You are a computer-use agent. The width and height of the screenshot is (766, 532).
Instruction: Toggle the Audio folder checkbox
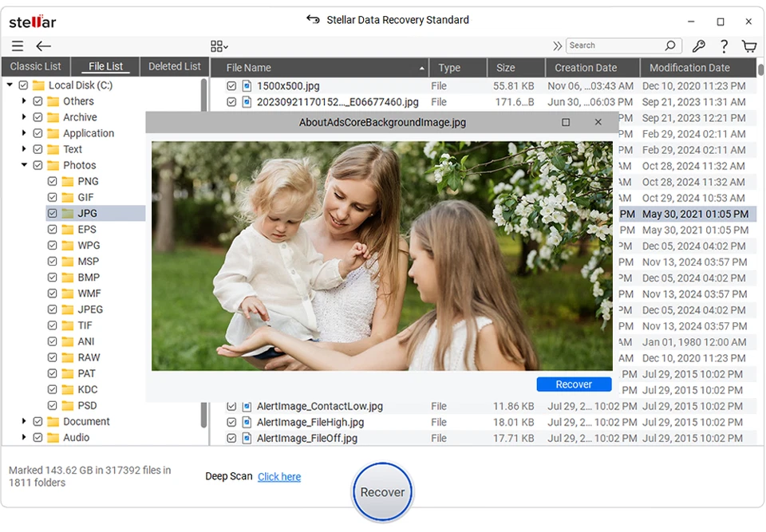[x=38, y=437]
